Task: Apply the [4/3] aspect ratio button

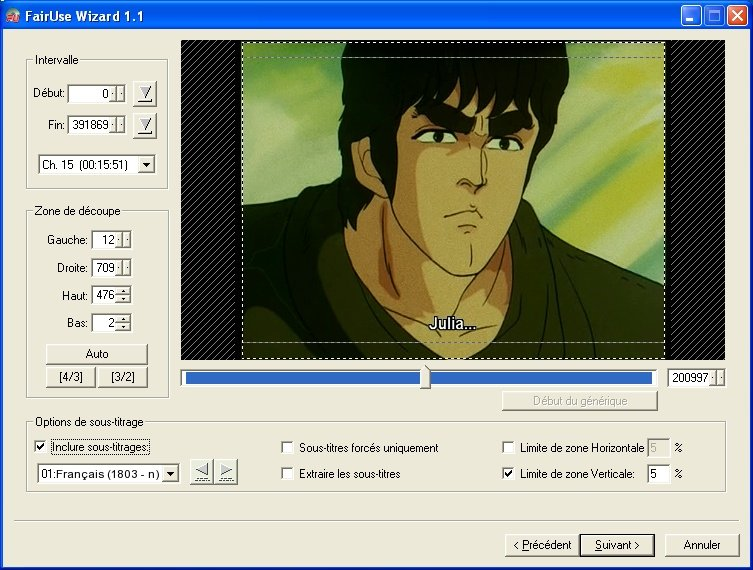Action: [x=71, y=377]
